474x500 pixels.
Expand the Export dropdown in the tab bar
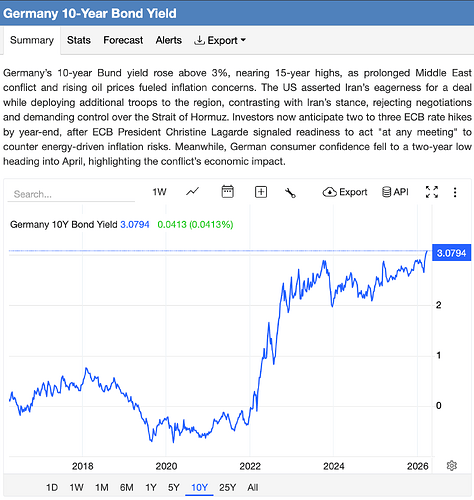tap(220, 40)
